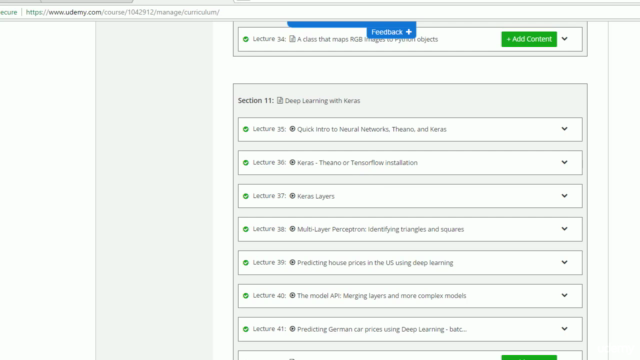Screen dimensions: 640x360
Task: Click 'Multi-Layer Perceptron: Identifying triangles and squares'
Action: [x=380, y=229]
